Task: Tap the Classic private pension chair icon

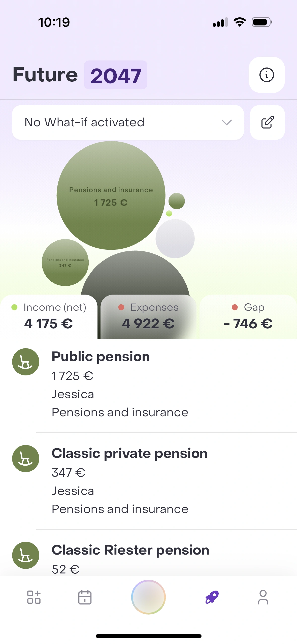Action: click(x=26, y=459)
